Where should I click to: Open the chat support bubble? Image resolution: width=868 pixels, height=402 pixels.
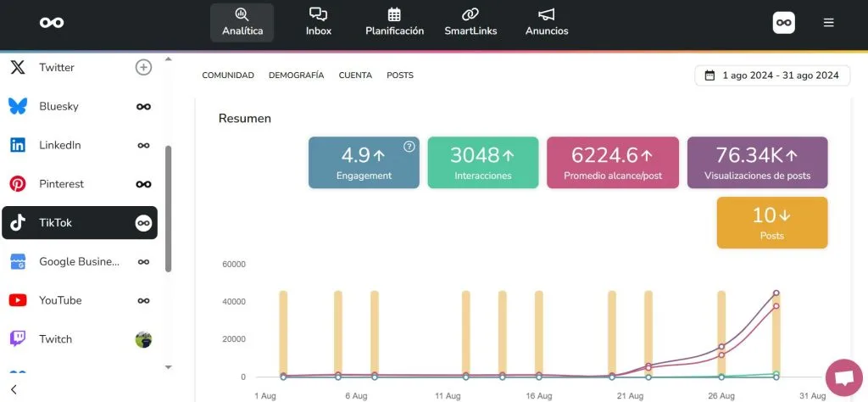(x=843, y=377)
